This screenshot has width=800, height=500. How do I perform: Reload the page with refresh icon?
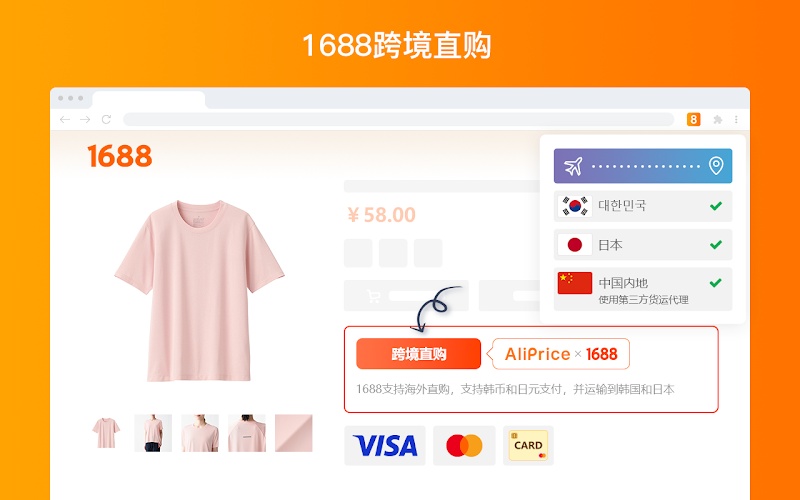coord(106,119)
